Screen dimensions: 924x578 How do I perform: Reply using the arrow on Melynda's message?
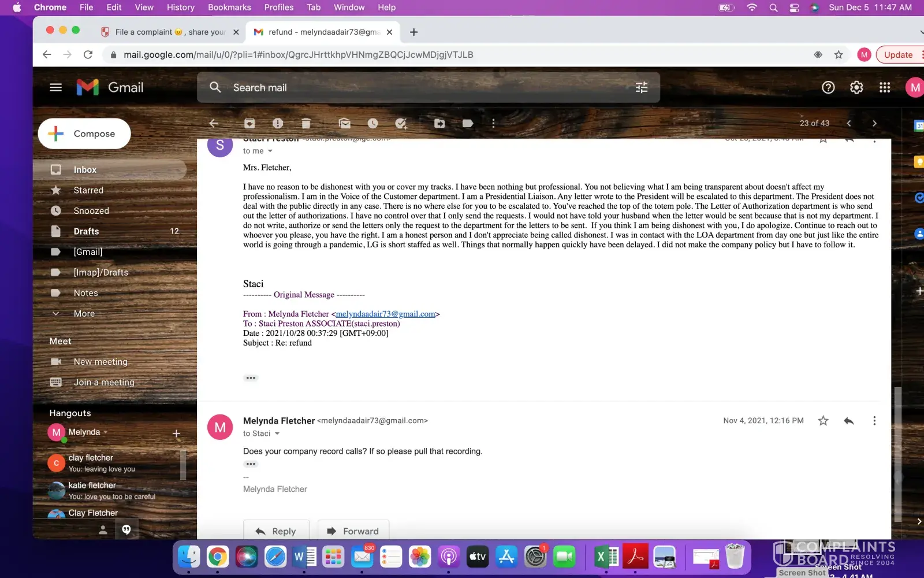coord(849,421)
